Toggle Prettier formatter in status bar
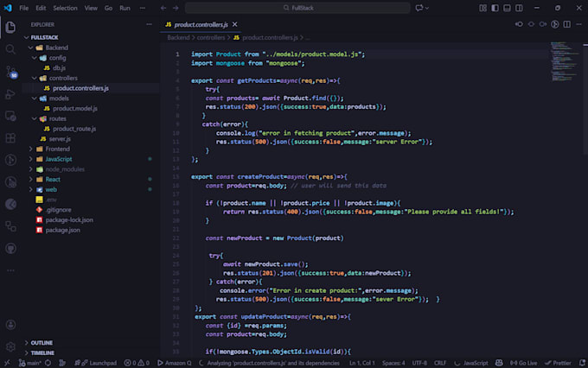 click(558, 363)
